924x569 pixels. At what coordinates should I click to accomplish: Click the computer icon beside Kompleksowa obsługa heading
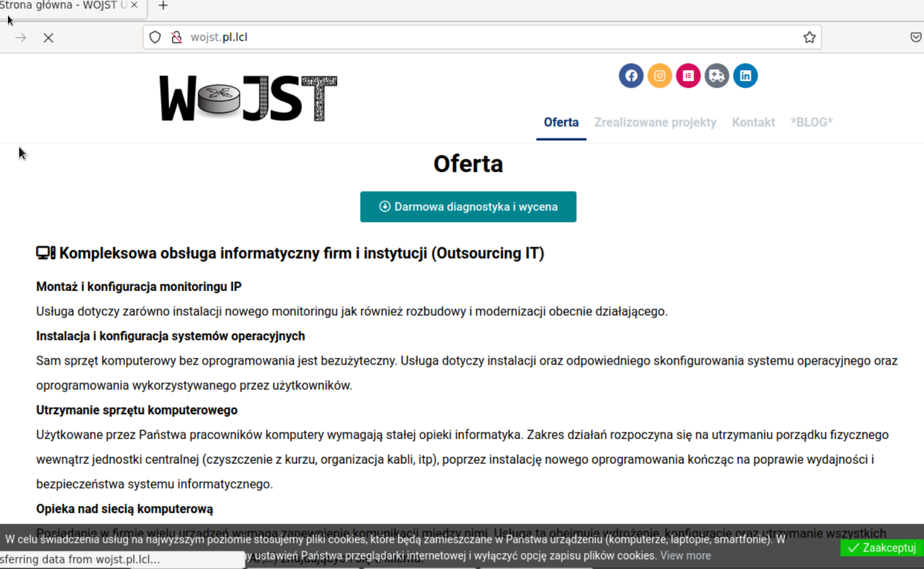(46, 252)
